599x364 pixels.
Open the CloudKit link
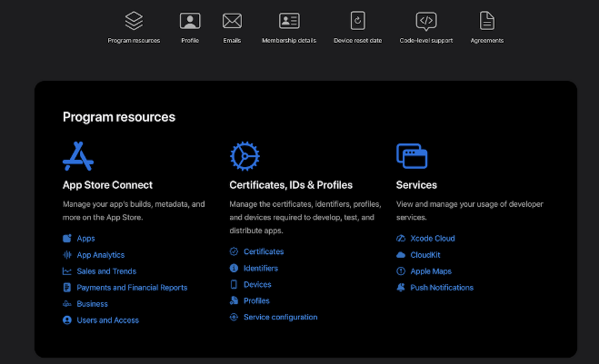click(425, 255)
